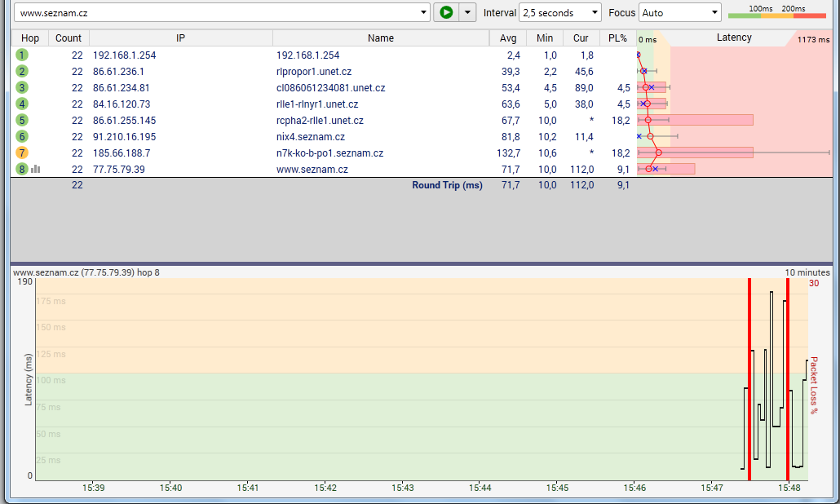Click the Avg column header

[x=508, y=38]
